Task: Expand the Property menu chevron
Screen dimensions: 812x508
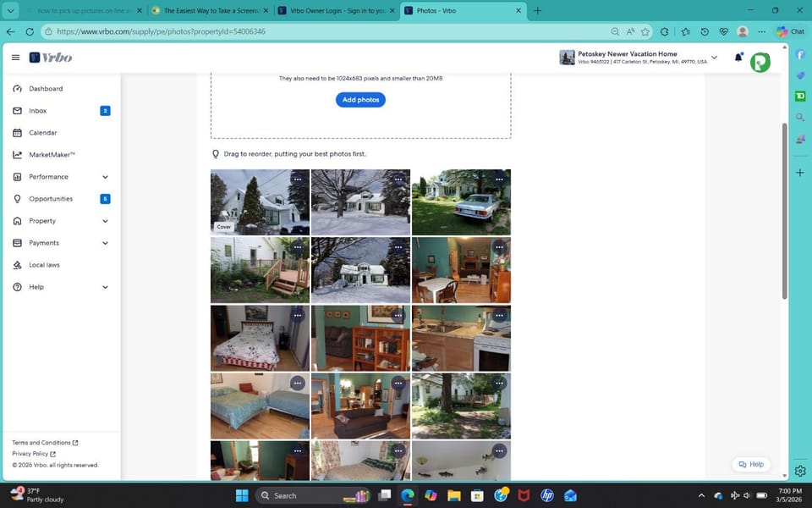Action: click(105, 221)
